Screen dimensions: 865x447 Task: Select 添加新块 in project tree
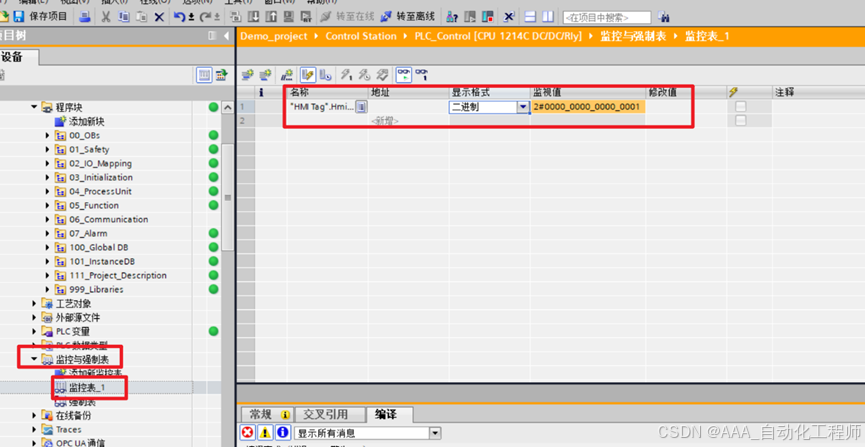pyautogui.click(x=87, y=121)
